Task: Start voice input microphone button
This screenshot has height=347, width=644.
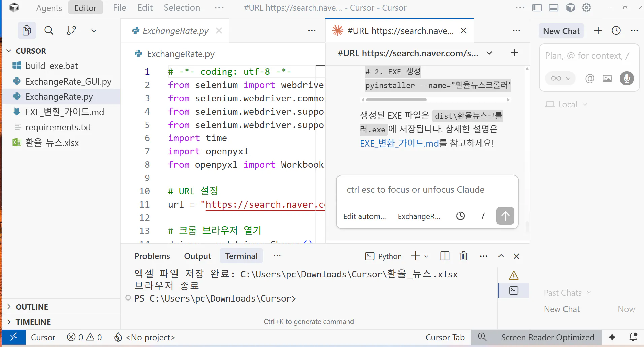Action: pyautogui.click(x=627, y=78)
